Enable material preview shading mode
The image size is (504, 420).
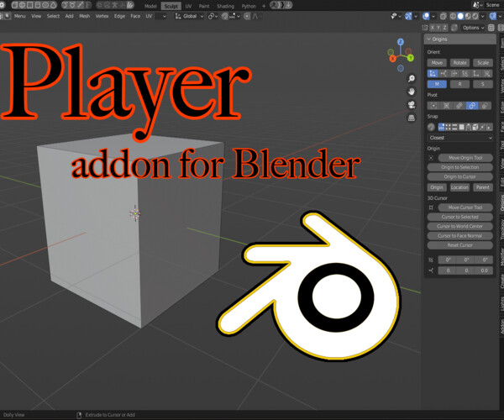468,16
